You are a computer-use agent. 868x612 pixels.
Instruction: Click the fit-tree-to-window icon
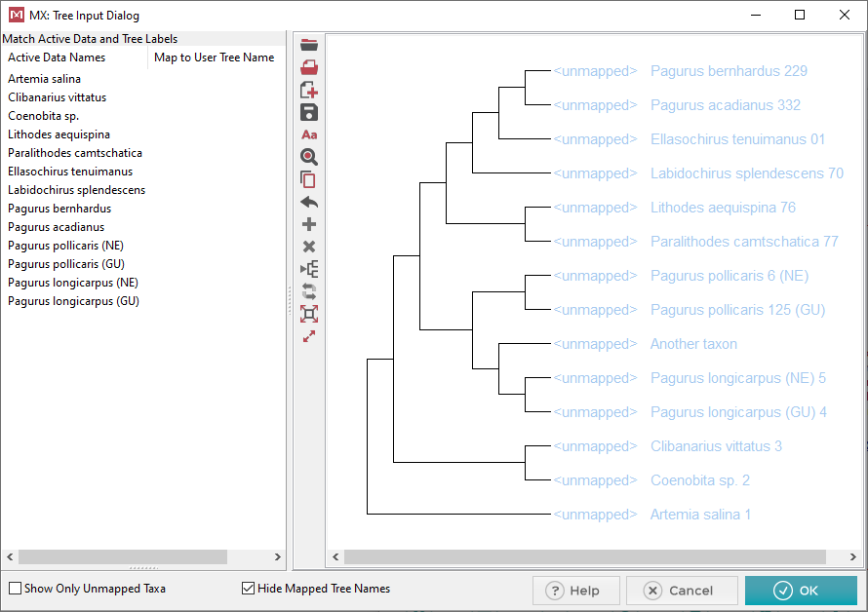pos(309,314)
